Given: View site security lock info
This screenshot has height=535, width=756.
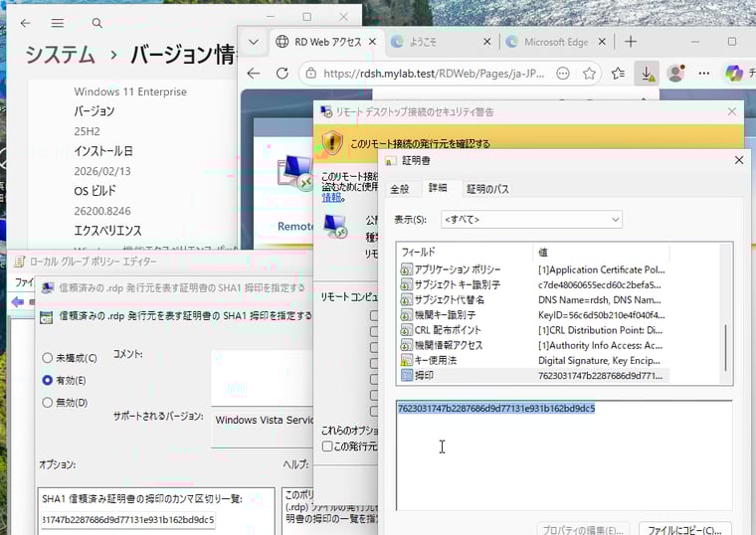Looking at the screenshot, I should pyautogui.click(x=311, y=74).
